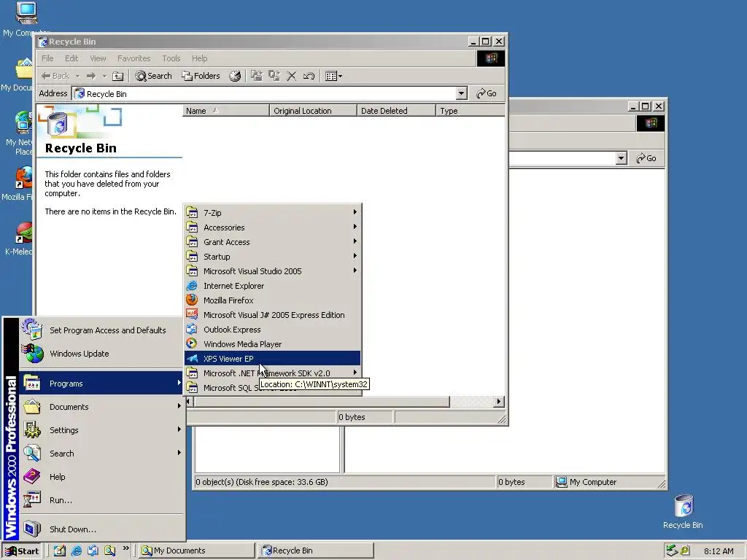The width and height of the screenshot is (747, 560).
Task: Click the Up folder icon in toolbar
Action: point(117,76)
